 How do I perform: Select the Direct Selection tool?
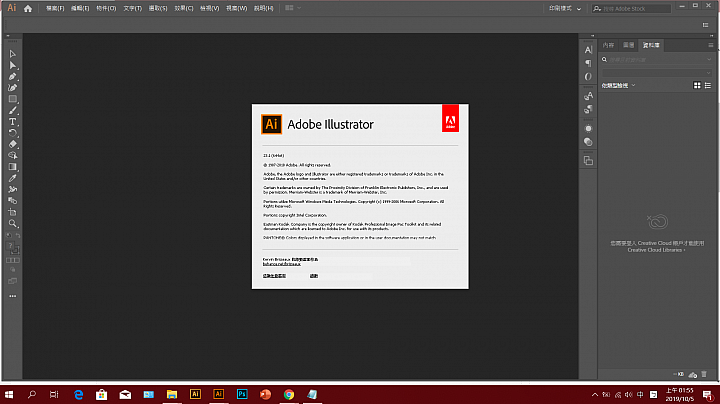tap(12, 65)
